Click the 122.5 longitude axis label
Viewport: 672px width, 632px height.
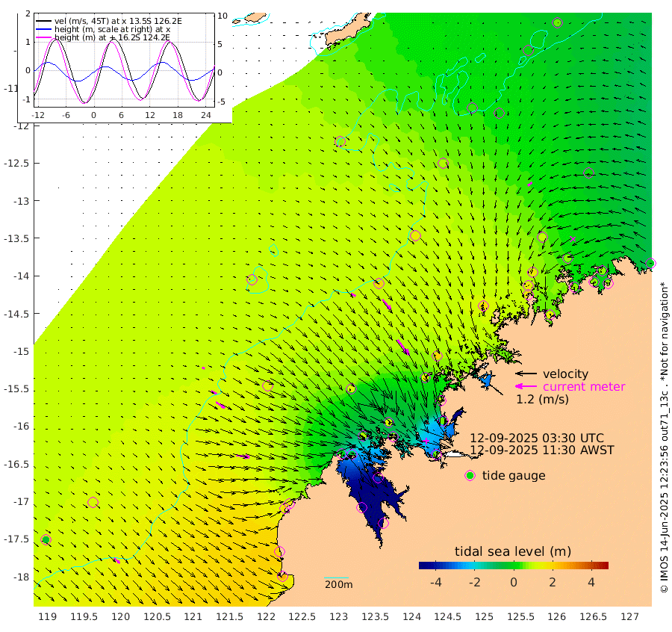tap(302, 617)
